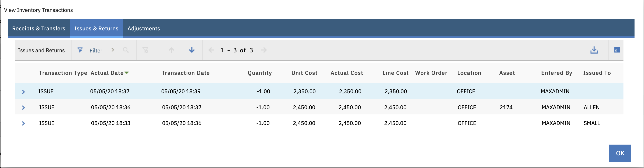This screenshot has height=168, width=644.
Task: Download the transactions list via download icon
Action: [594, 50]
